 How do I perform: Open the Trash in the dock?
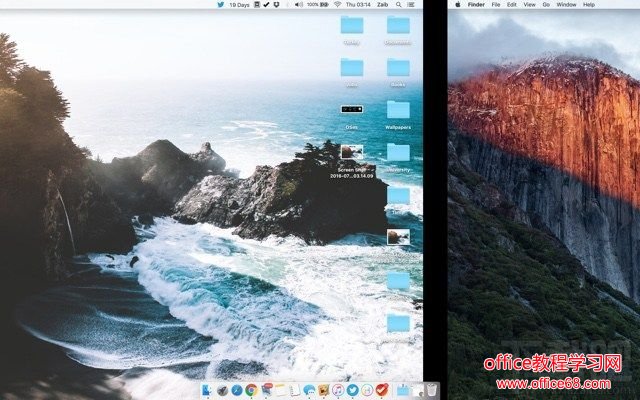tap(432, 390)
